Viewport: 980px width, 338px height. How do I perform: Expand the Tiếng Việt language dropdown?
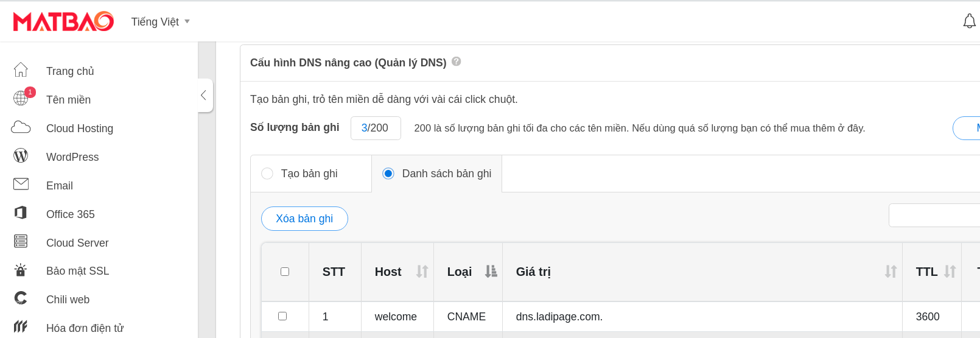pyautogui.click(x=161, y=22)
